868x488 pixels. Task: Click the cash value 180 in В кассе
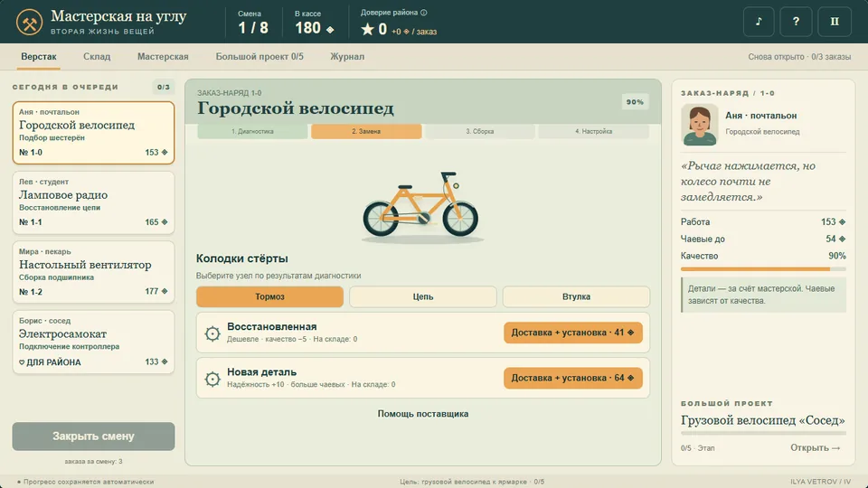307,28
